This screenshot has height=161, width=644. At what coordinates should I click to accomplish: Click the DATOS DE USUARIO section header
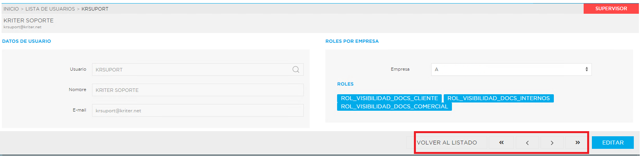point(27,41)
